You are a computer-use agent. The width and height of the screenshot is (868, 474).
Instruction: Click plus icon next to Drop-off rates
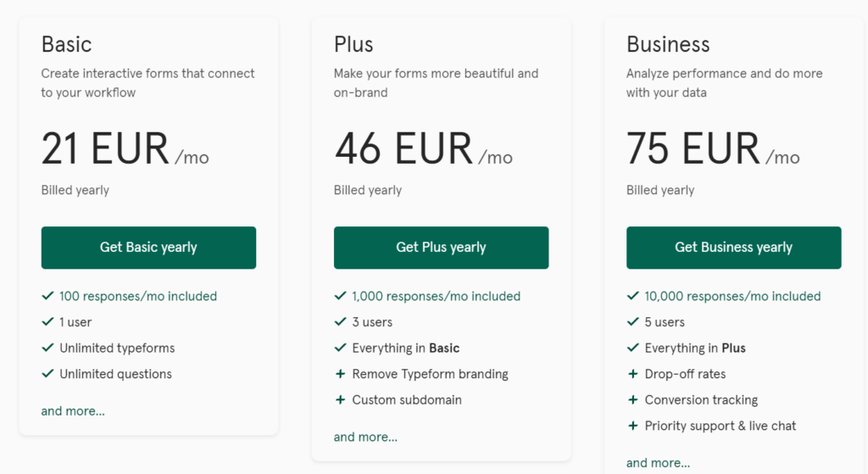pos(632,374)
